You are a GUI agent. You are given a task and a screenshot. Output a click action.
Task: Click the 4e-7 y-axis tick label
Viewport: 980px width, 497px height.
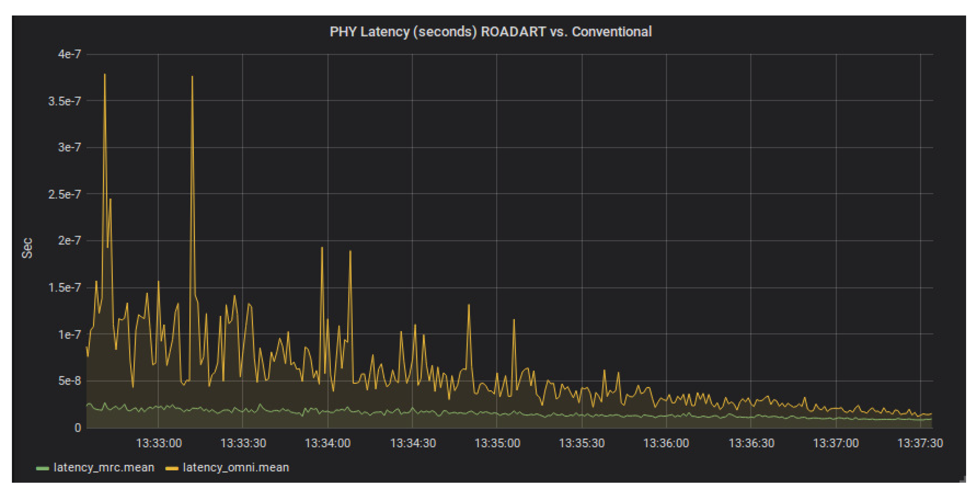(69, 54)
